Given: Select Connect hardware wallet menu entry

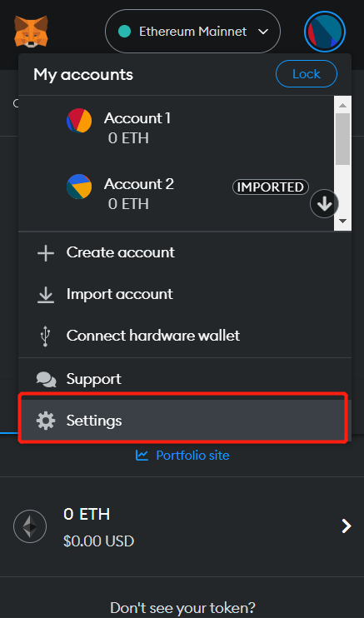Looking at the screenshot, I should tap(185, 336).
